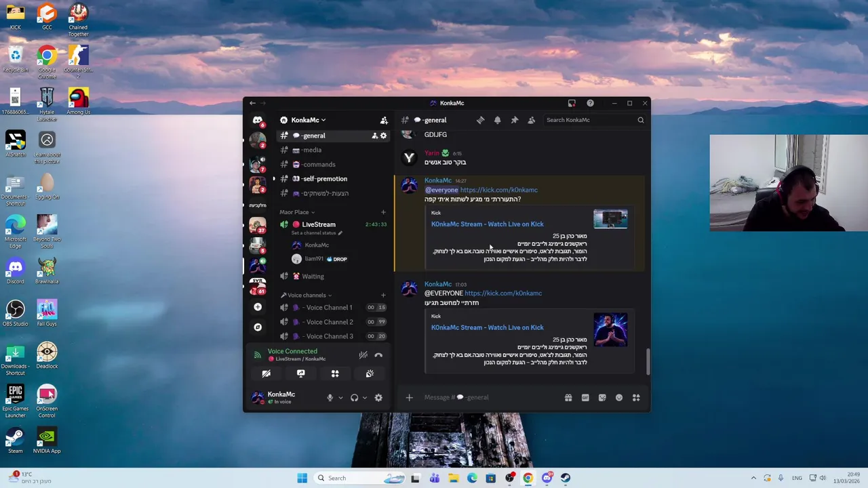Viewport: 868px width, 488px height.
Task: Add a channel to Maor Place category
Action: click(383, 212)
